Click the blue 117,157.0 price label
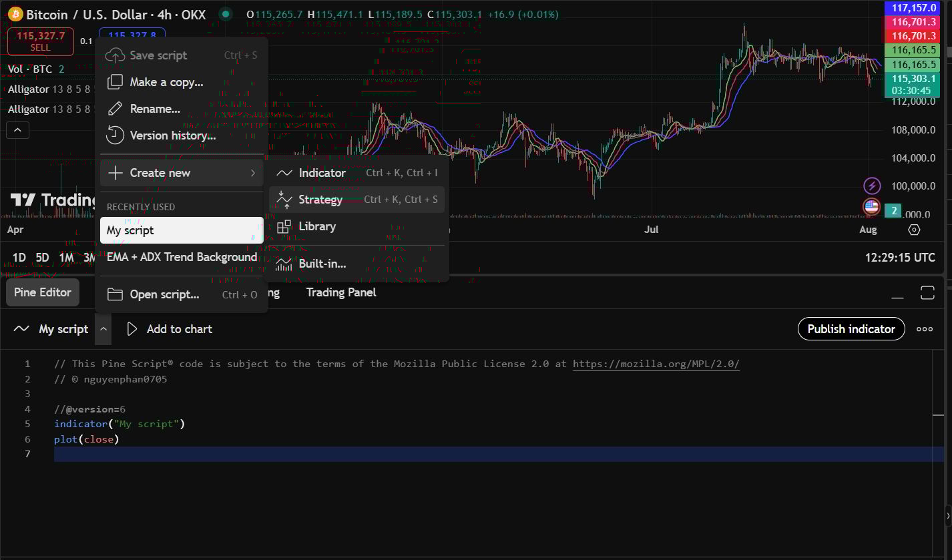952x560 pixels. [912, 8]
